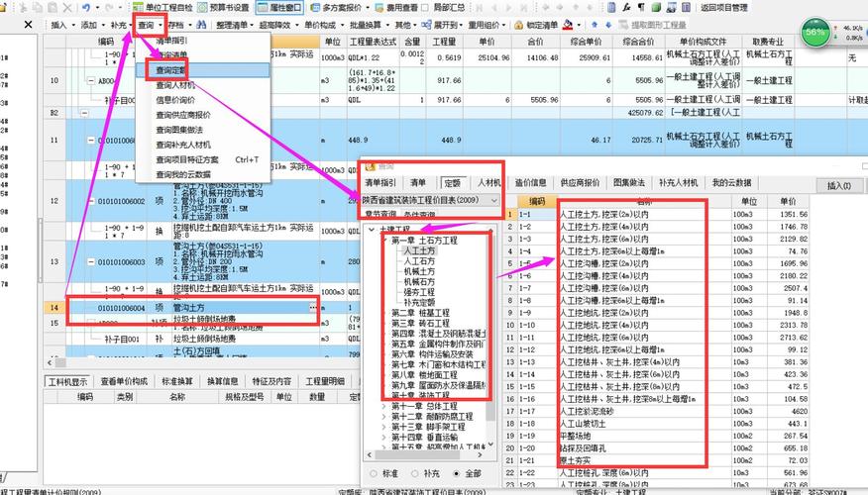The height and width of the screenshot is (495, 868).
Task: Select the 补充 radio button
Action: coord(414,473)
